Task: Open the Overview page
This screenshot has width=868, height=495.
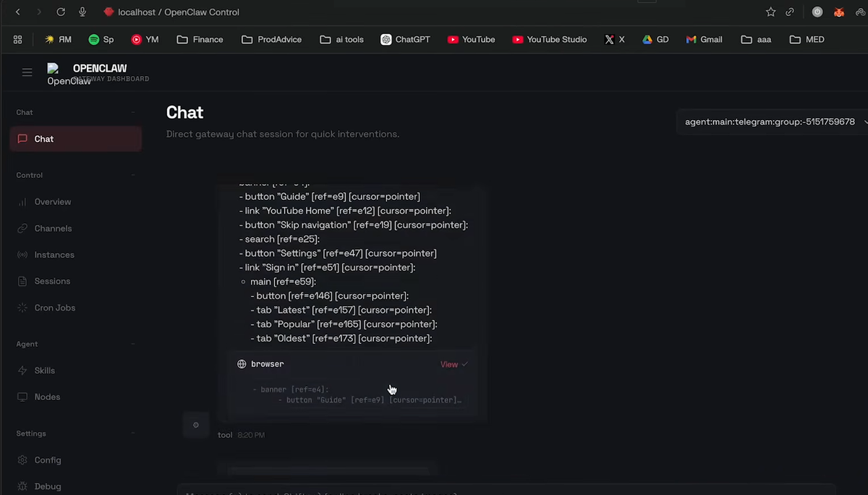Action: [x=75, y=202]
